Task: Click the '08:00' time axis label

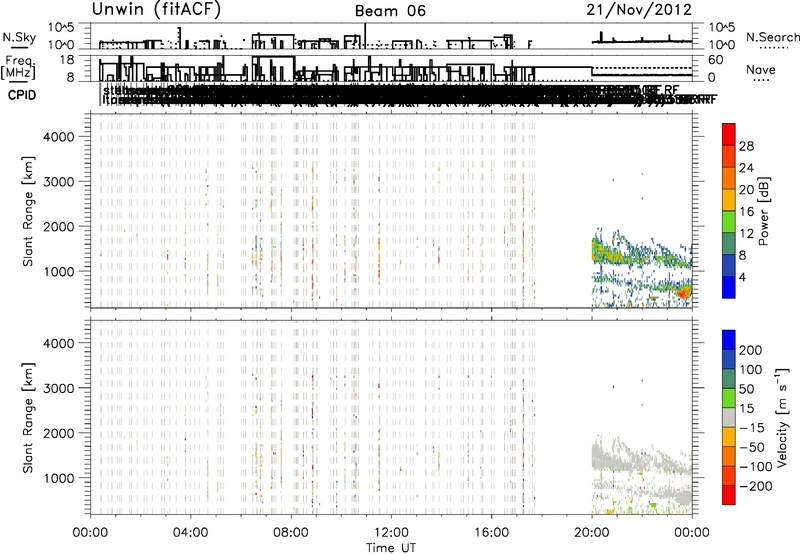Action: pos(291,533)
